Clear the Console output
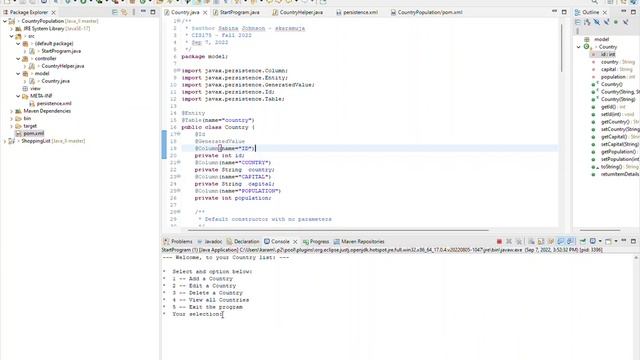 pyautogui.click(x=531, y=242)
